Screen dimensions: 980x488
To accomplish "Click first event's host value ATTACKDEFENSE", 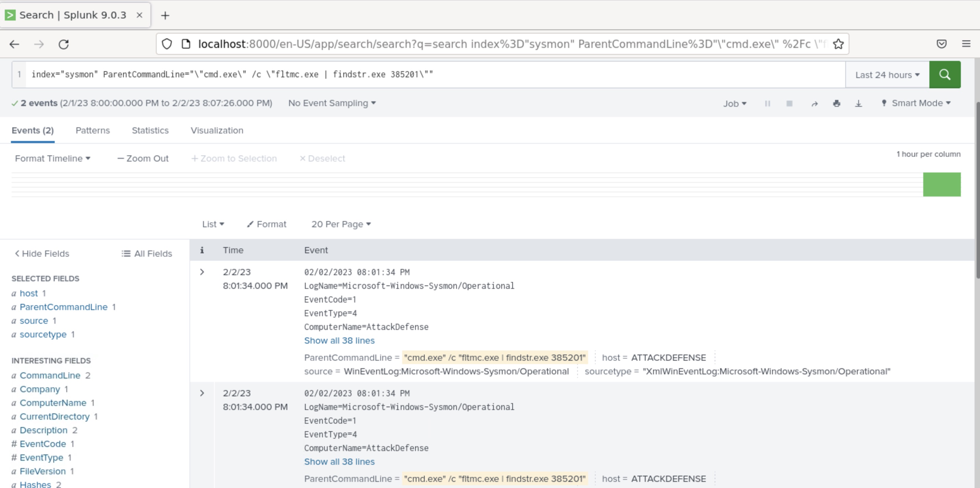I will click(x=668, y=357).
